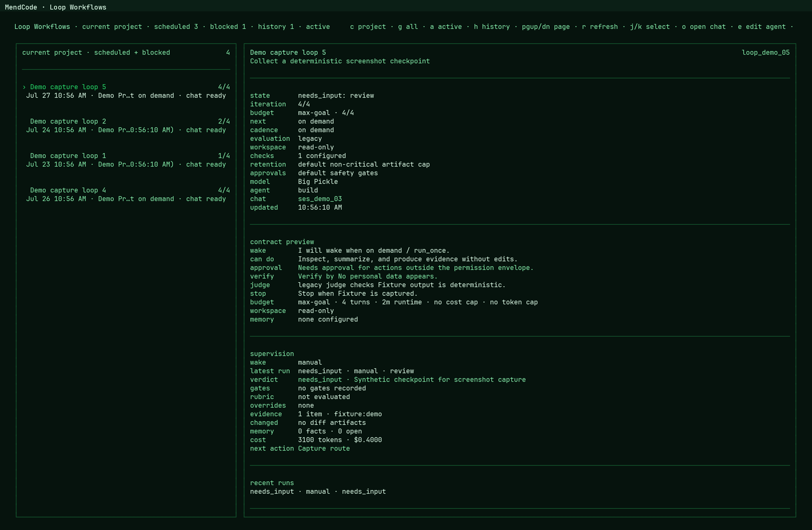The width and height of the screenshot is (812, 530).
Task: Click the 'Jul 24 10:56 AM' row details
Action: point(126,130)
